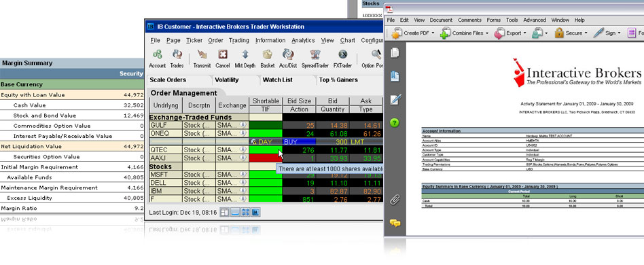The image size is (644, 265).
Task: Open the SpreadTrader tool icon
Action: click(315, 58)
